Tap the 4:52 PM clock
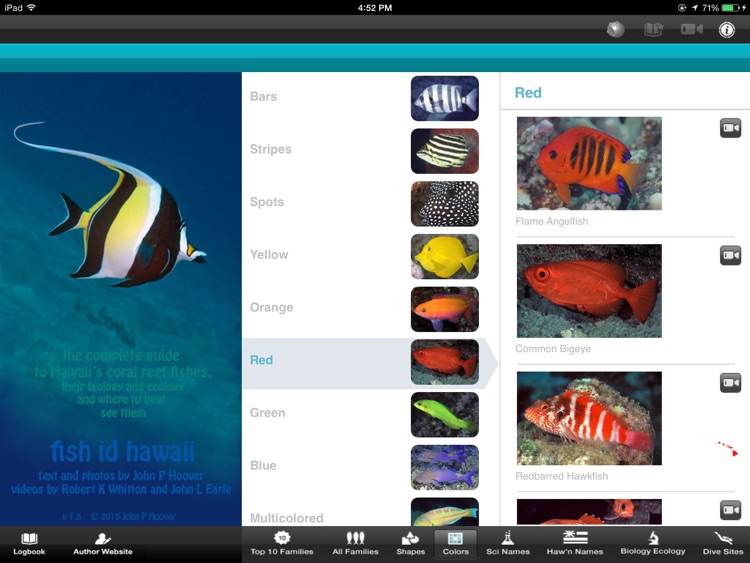The height and width of the screenshot is (563, 750). click(375, 8)
